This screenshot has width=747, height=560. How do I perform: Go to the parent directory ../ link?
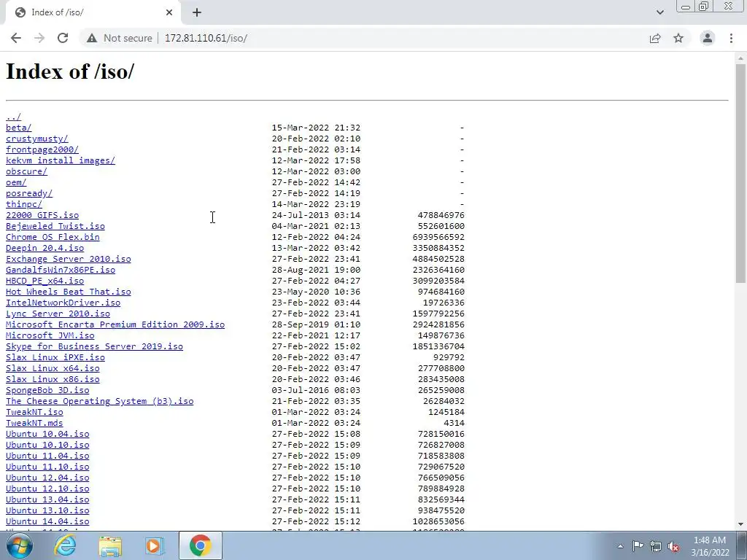click(x=13, y=117)
